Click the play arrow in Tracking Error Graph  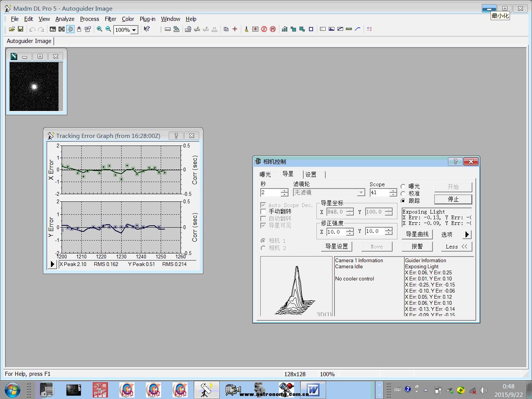53,264
